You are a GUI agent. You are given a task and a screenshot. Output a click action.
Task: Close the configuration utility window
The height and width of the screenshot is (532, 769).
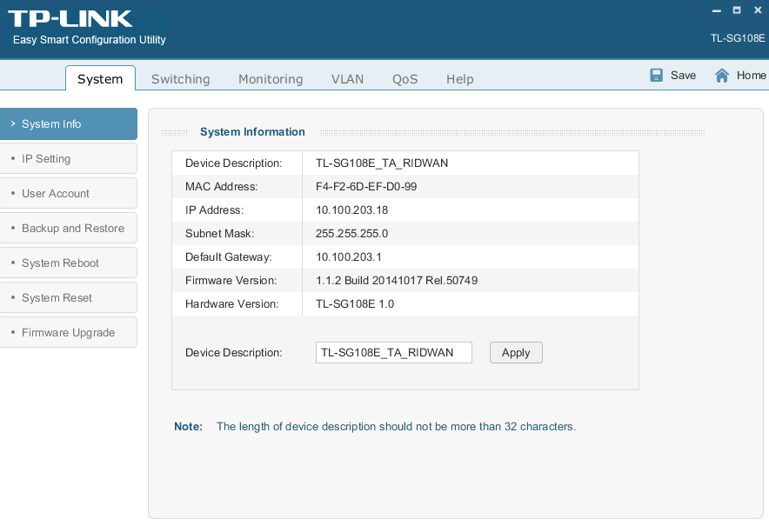(x=758, y=10)
